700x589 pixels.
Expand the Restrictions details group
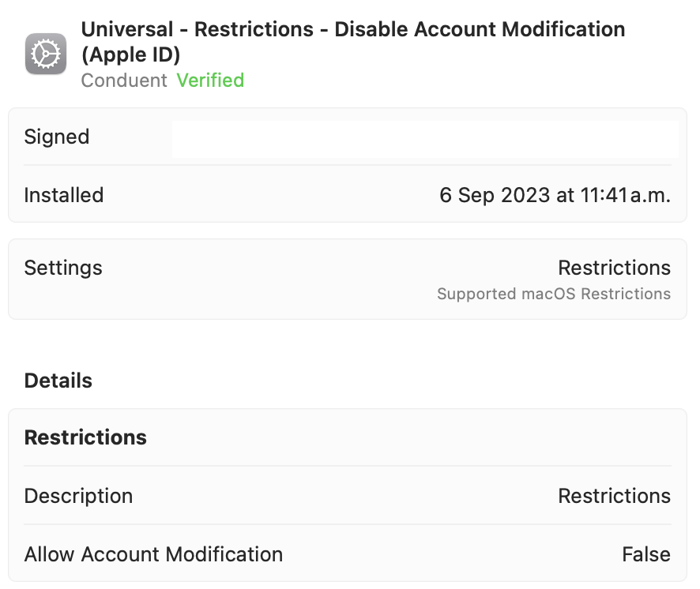pyautogui.click(x=85, y=437)
